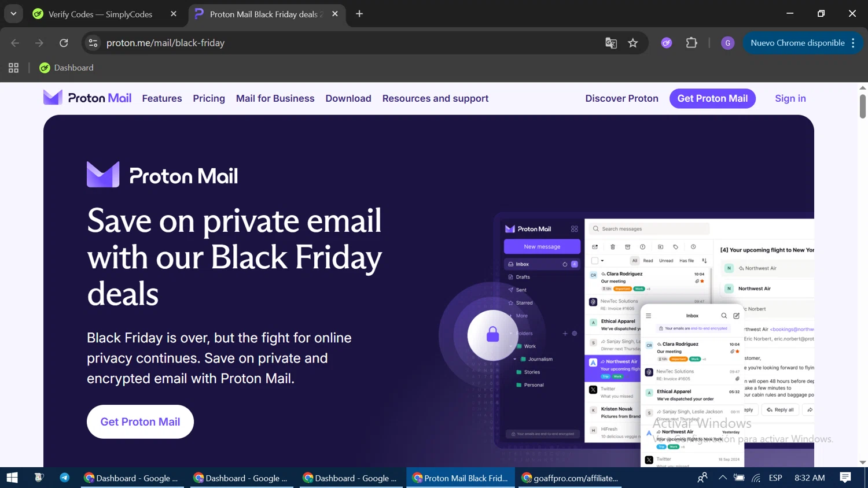Open the People tray icon
Screen dimensions: 868x488
pos(702,478)
